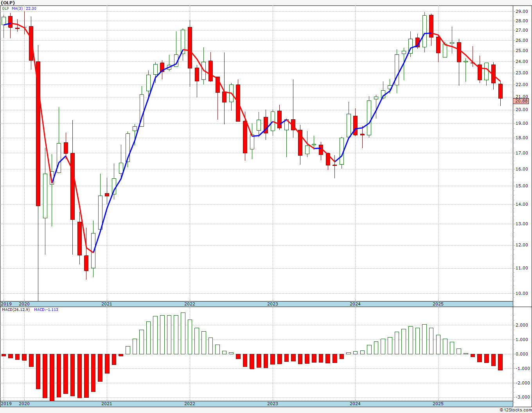532x413 pixels.
Task: Select 2025 on the price chart time axis
Action: [438, 304]
